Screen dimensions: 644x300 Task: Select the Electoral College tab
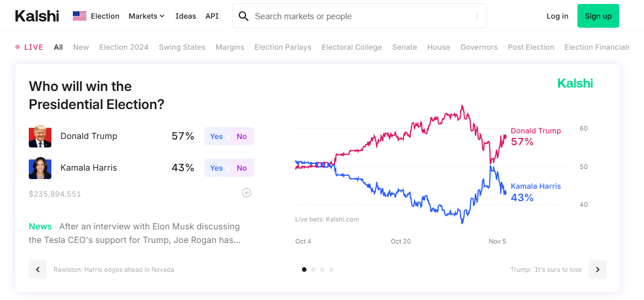click(352, 47)
